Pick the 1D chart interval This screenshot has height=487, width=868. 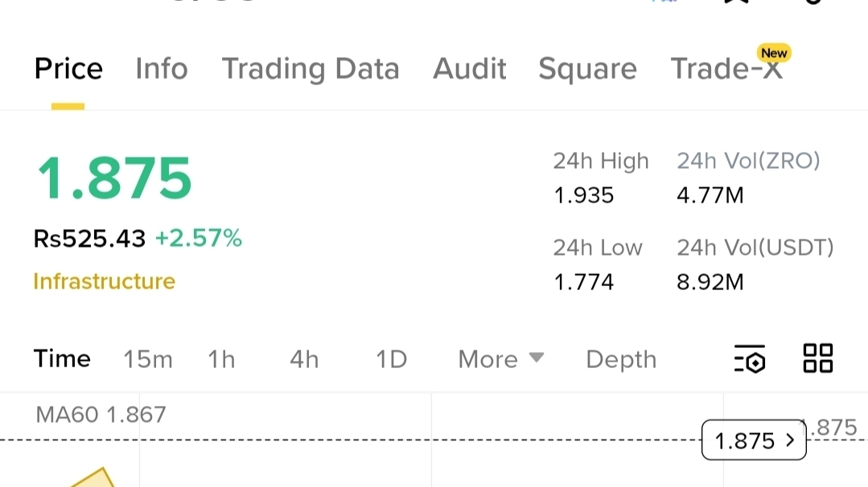coord(392,359)
